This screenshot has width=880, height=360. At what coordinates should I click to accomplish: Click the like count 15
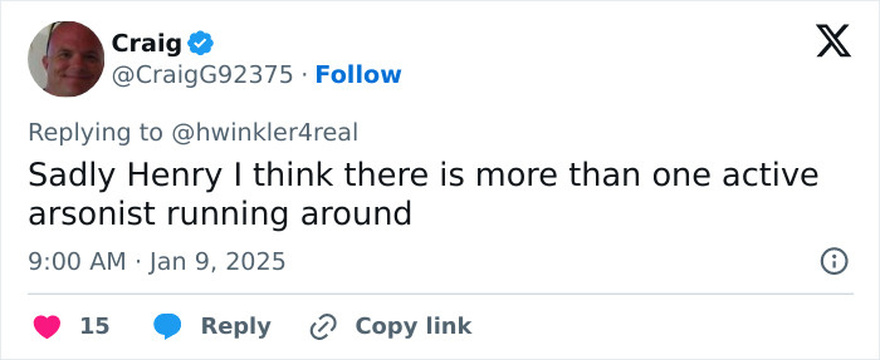pyautogui.click(x=95, y=326)
